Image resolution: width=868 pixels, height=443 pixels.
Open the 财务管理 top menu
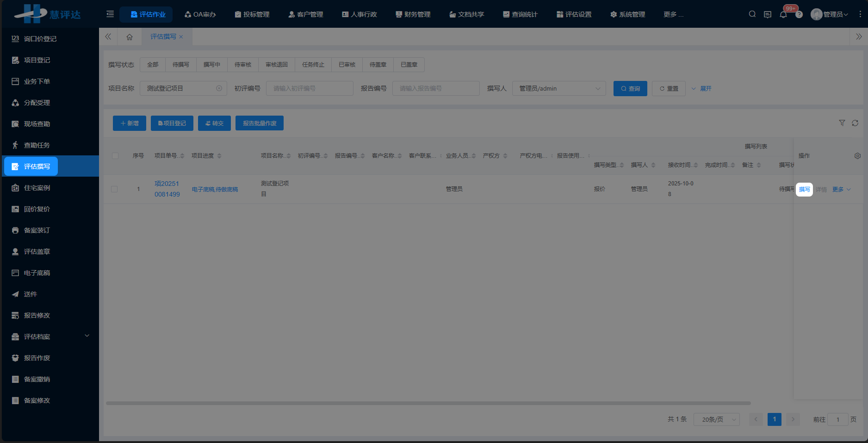[413, 14]
